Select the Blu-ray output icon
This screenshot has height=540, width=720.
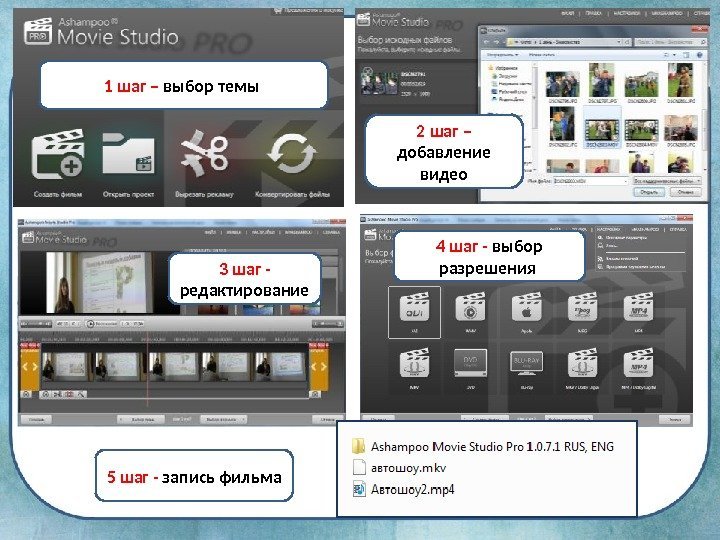pyautogui.click(x=527, y=363)
